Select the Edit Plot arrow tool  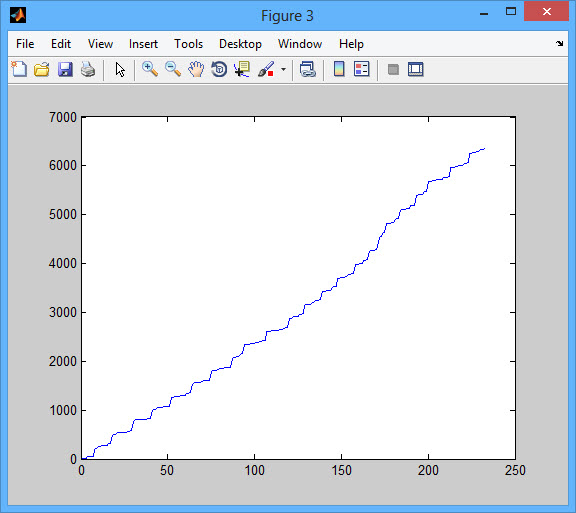(120, 69)
